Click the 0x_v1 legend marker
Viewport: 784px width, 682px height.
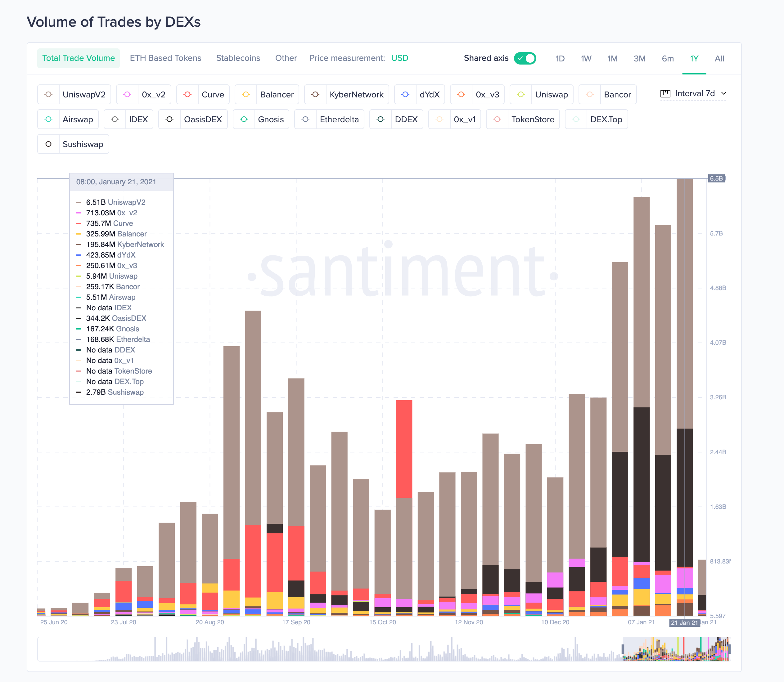[439, 119]
